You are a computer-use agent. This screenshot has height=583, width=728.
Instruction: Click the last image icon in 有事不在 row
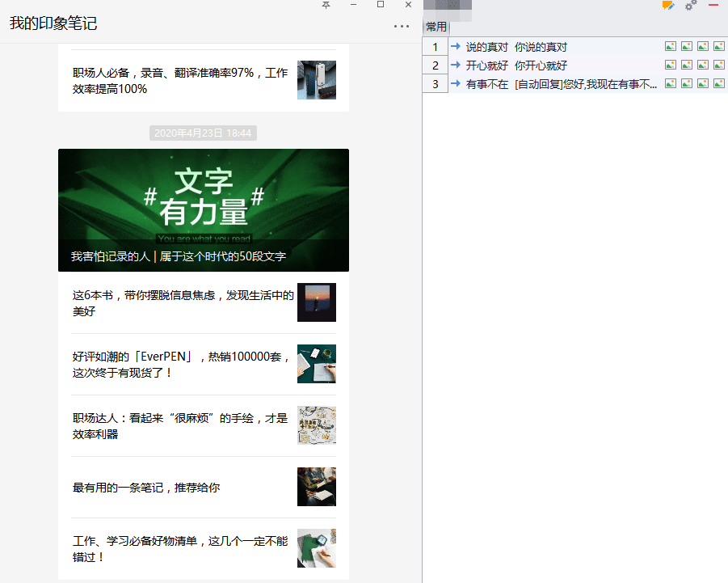point(719,83)
